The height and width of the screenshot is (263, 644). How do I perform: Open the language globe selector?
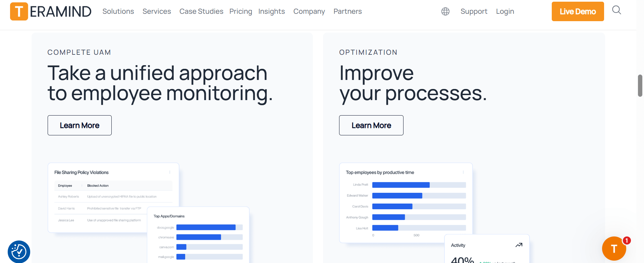(445, 11)
